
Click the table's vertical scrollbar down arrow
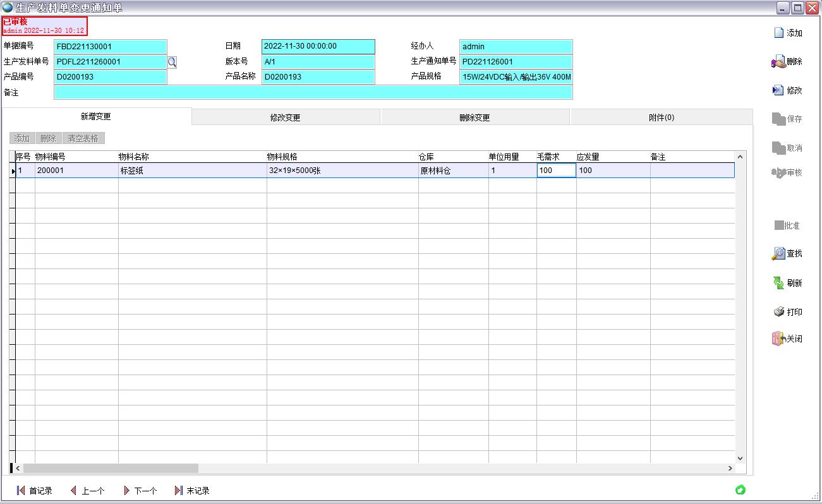[740, 459]
